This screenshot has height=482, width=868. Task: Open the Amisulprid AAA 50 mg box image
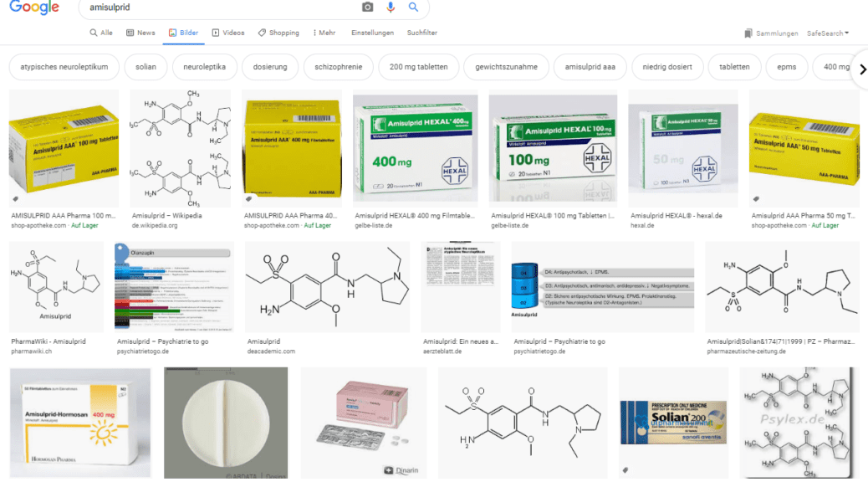[804, 148]
